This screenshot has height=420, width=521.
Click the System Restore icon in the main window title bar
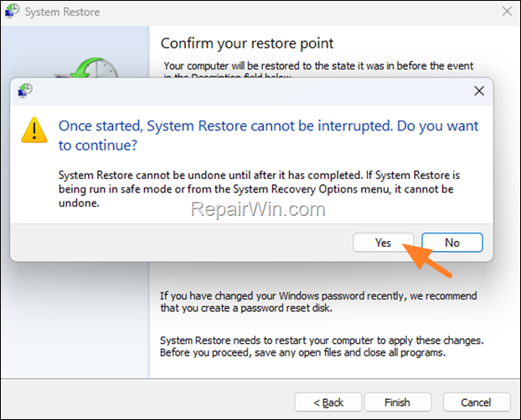[x=13, y=11]
